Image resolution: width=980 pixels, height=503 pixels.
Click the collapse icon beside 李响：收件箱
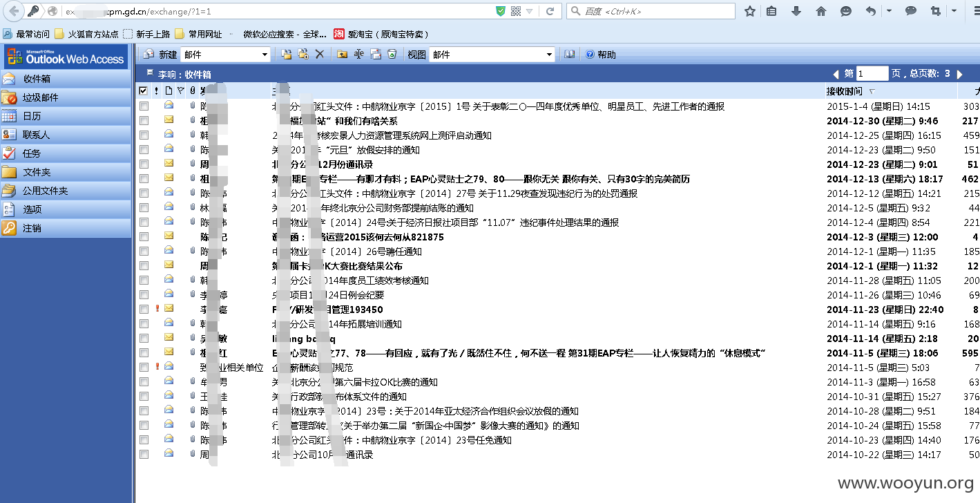pos(150,73)
